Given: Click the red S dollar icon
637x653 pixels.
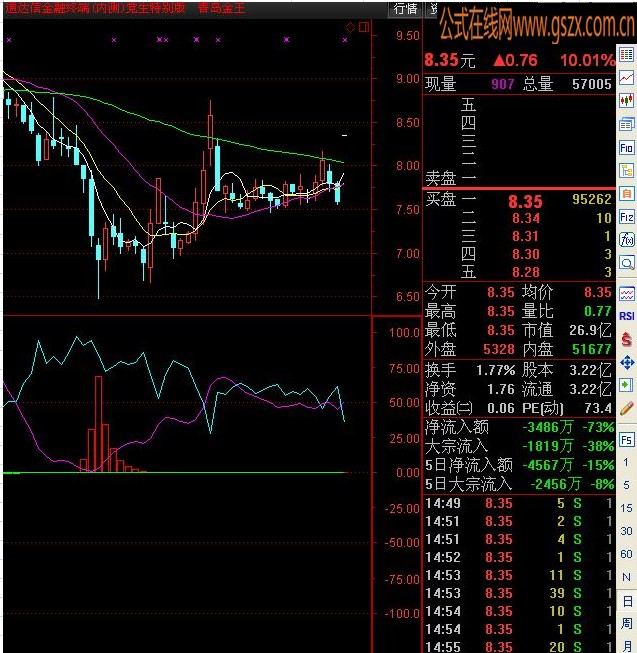Looking at the screenshot, I should pos(627,339).
